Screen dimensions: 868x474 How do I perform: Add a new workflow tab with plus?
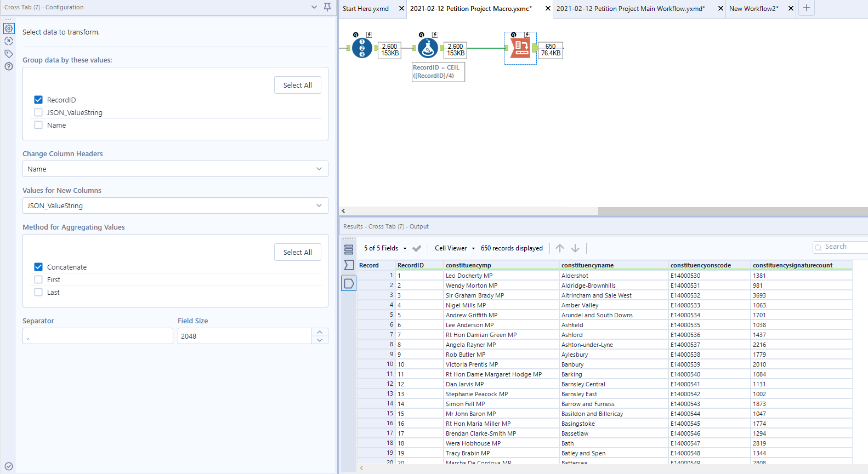point(807,8)
